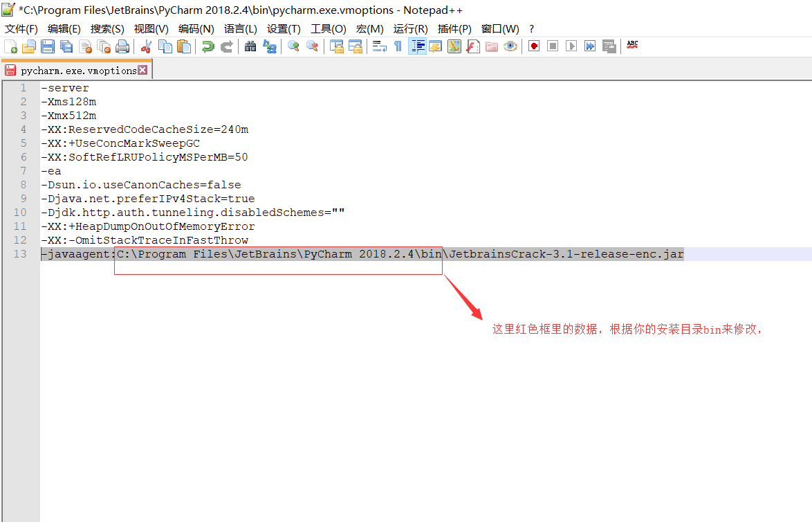The image size is (812, 522).
Task: Click the Redo arrow icon
Action: (226, 46)
